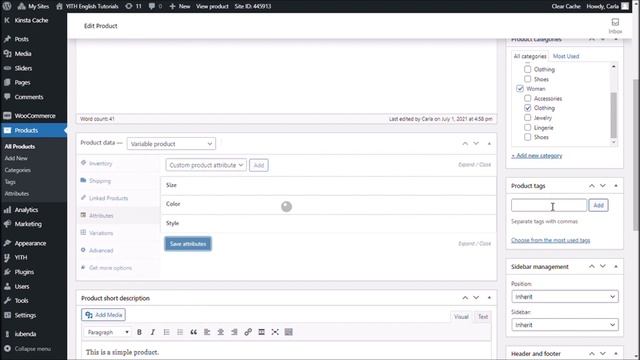Open the Inbox icon

coord(615,26)
